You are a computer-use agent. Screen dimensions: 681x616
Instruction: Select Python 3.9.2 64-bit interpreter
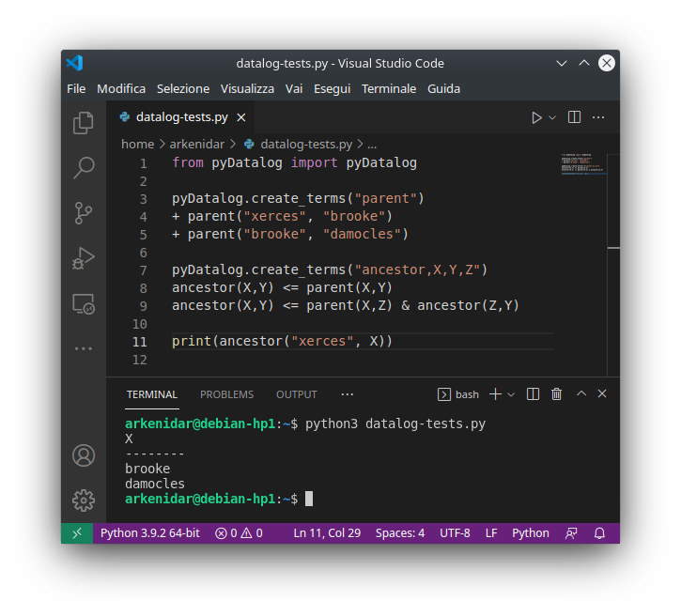pos(150,533)
